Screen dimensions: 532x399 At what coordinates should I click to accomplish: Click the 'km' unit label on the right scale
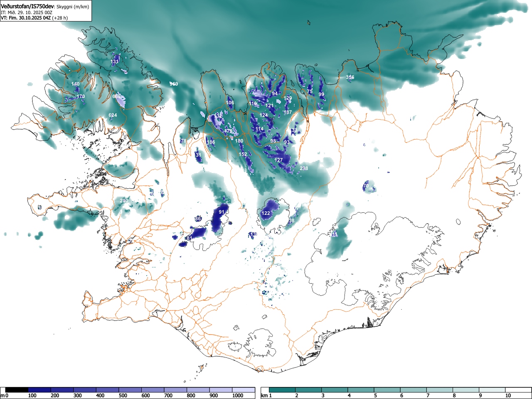click(x=264, y=396)
